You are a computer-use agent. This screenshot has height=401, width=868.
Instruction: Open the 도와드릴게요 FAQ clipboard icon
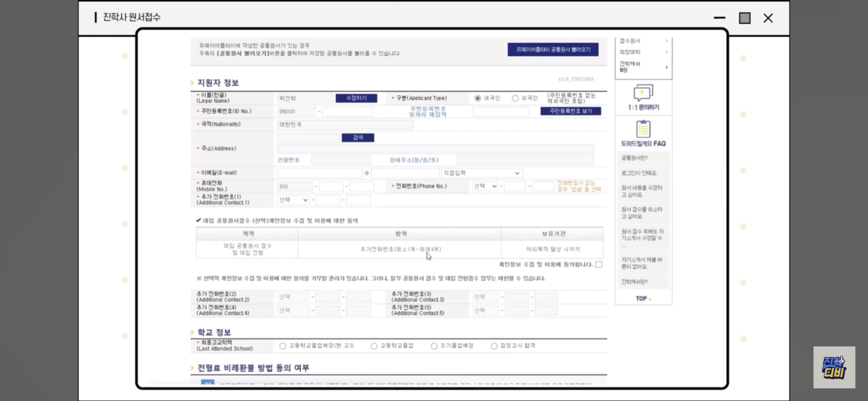pyautogui.click(x=643, y=129)
